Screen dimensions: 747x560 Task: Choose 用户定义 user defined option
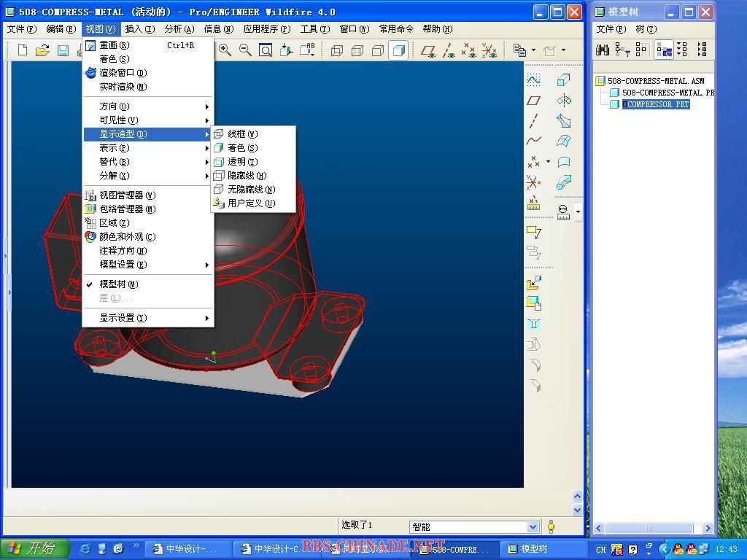coord(253,203)
